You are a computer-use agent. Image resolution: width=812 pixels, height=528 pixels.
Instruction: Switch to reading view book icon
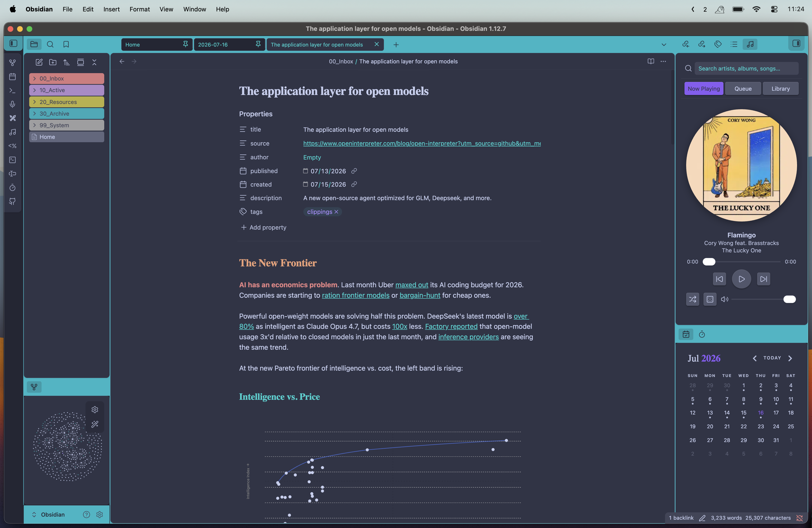[x=651, y=61]
